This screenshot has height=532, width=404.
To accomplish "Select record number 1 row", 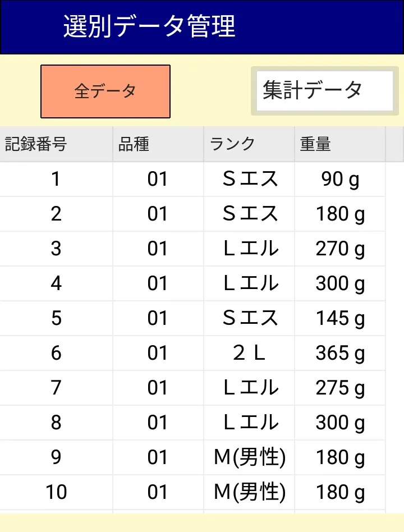I will (x=56, y=180).
